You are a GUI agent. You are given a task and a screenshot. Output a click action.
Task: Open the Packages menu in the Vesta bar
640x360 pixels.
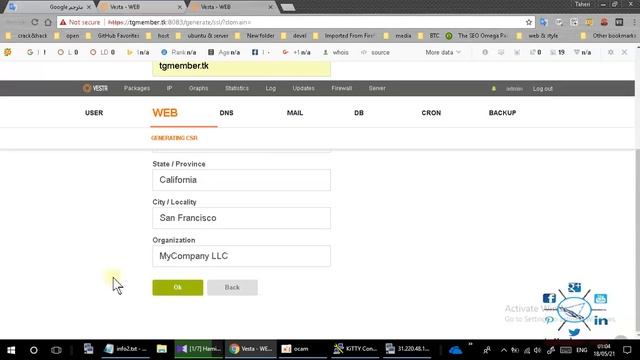[x=137, y=88]
